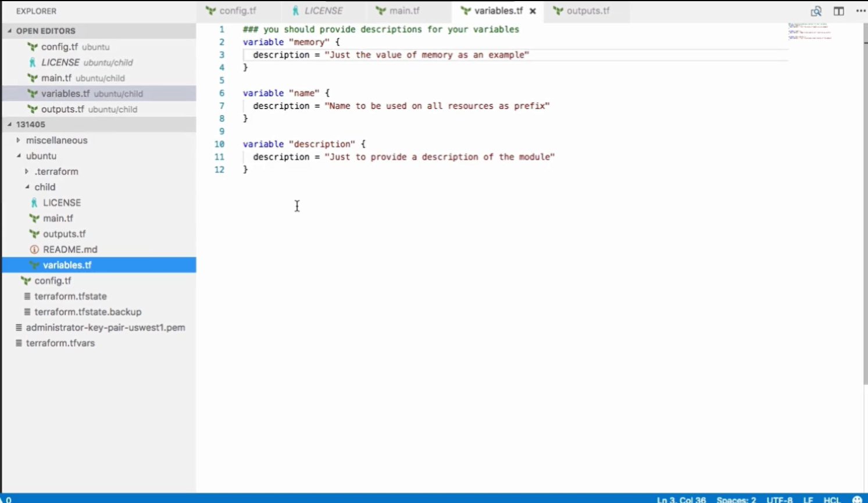Click the Ln 3, Col 36 status item
868x503 pixels.
[681, 499]
